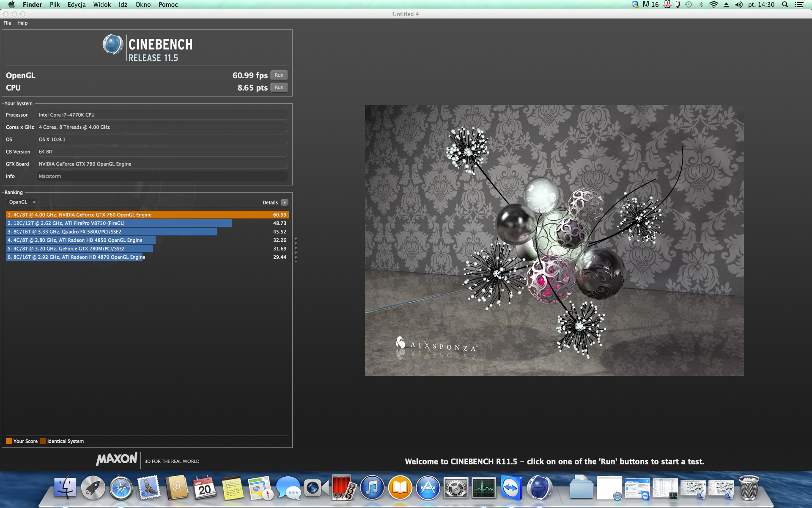
Task: Open iBooks from the Dock
Action: coord(400,488)
